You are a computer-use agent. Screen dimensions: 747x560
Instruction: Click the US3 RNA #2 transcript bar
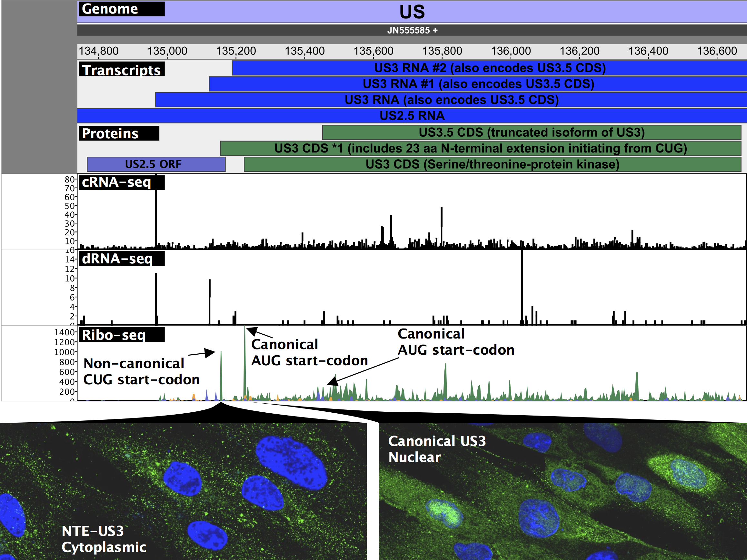tap(489, 68)
